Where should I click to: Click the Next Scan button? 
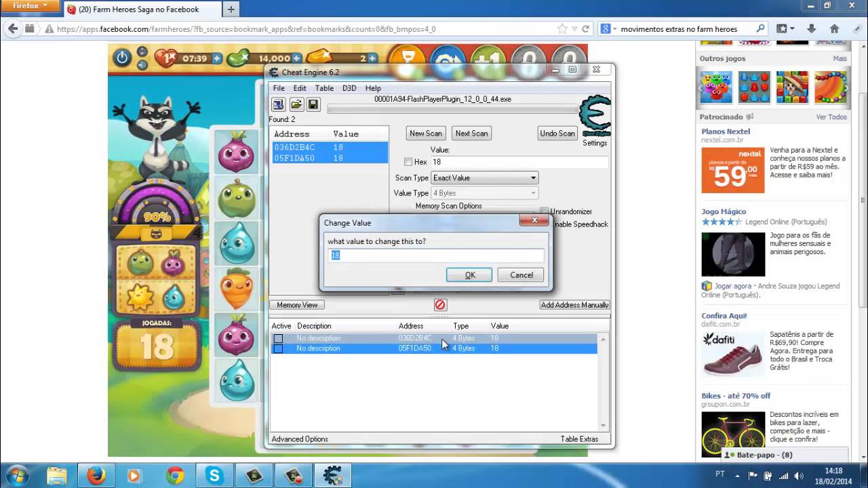pos(471,134)
